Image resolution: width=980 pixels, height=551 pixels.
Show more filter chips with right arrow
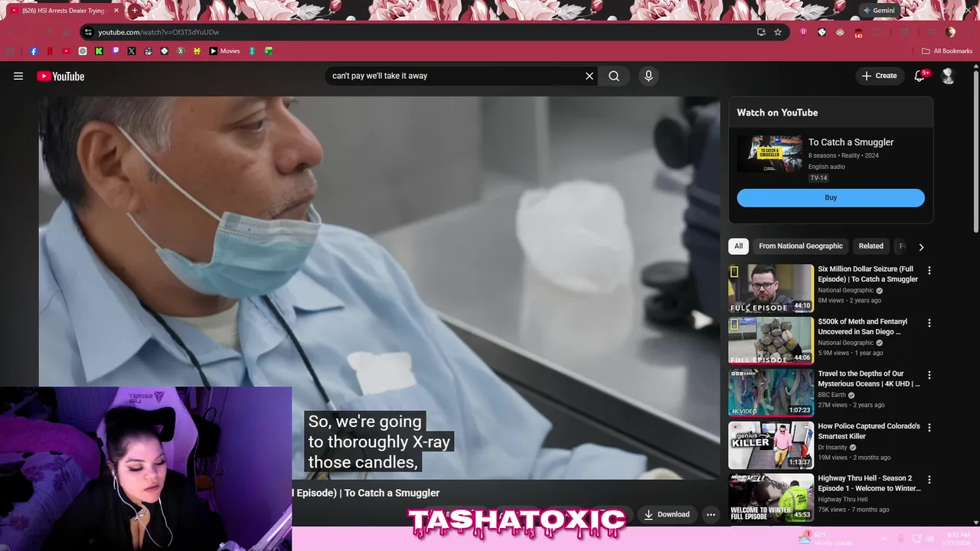tap(921, 246)
